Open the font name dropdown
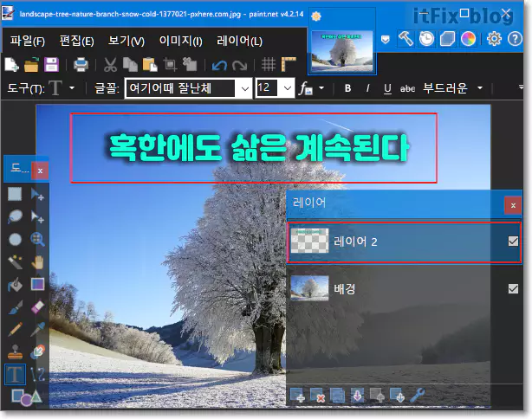This screenshot has height=419, width=532. [244, 88]
